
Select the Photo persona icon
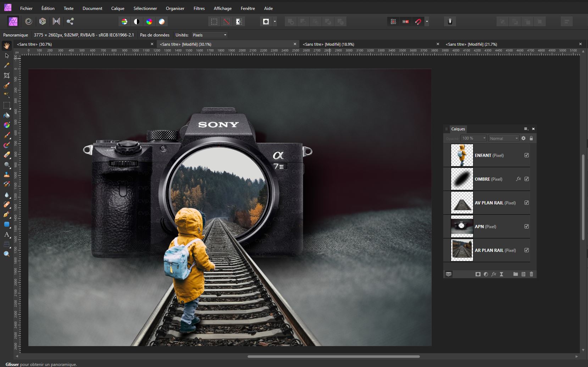coord(13,22)
